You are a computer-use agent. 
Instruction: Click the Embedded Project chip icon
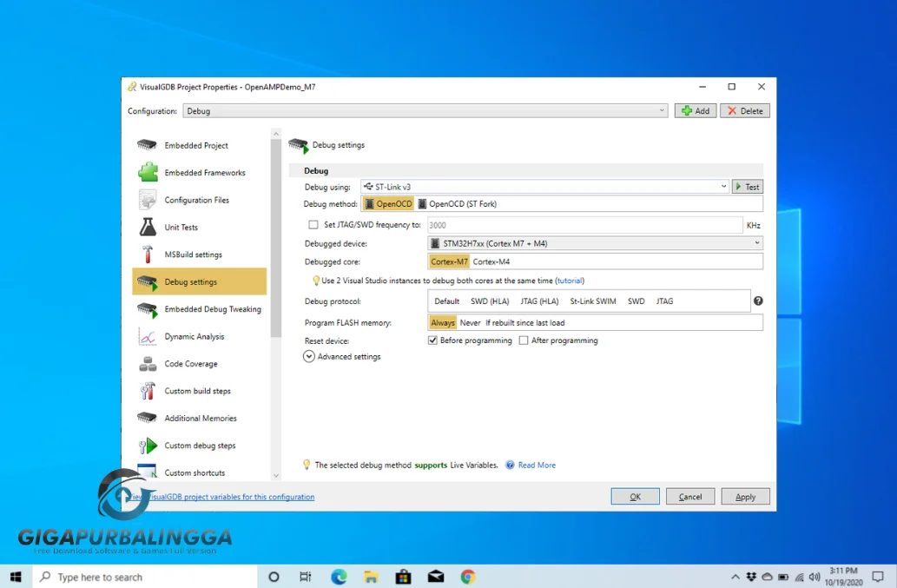147,145
